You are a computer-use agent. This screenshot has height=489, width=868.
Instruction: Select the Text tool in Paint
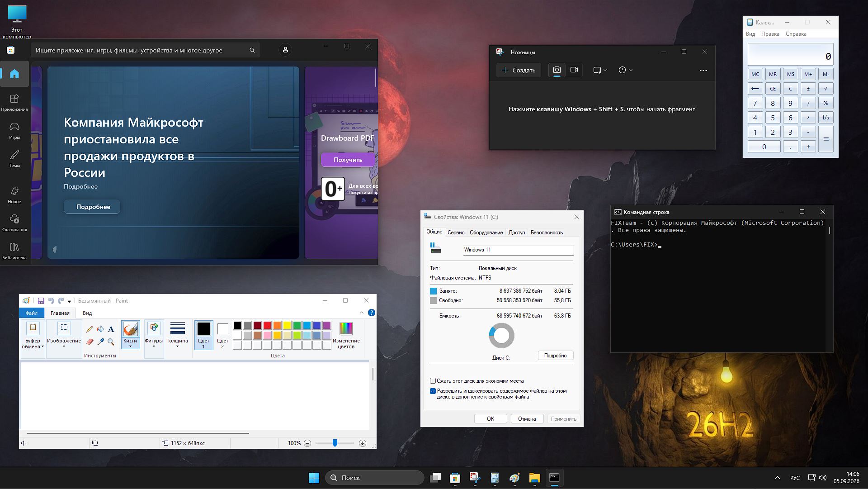(x=111, y=329)
